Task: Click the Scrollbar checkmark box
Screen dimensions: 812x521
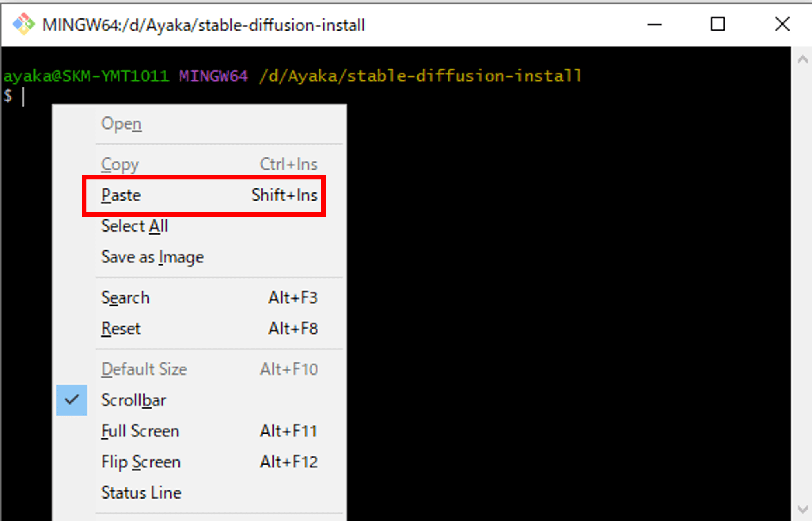Action: 72,400
